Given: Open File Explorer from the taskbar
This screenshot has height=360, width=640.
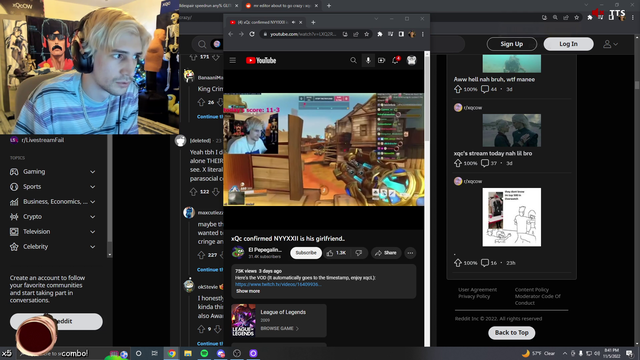Looking at the screenshot, I should (x=188, y=353).
